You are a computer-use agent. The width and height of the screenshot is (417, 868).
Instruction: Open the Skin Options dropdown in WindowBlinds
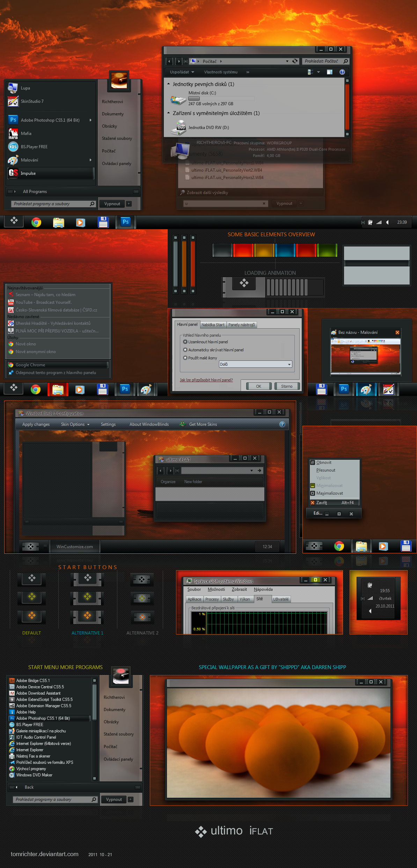[75, 424]
